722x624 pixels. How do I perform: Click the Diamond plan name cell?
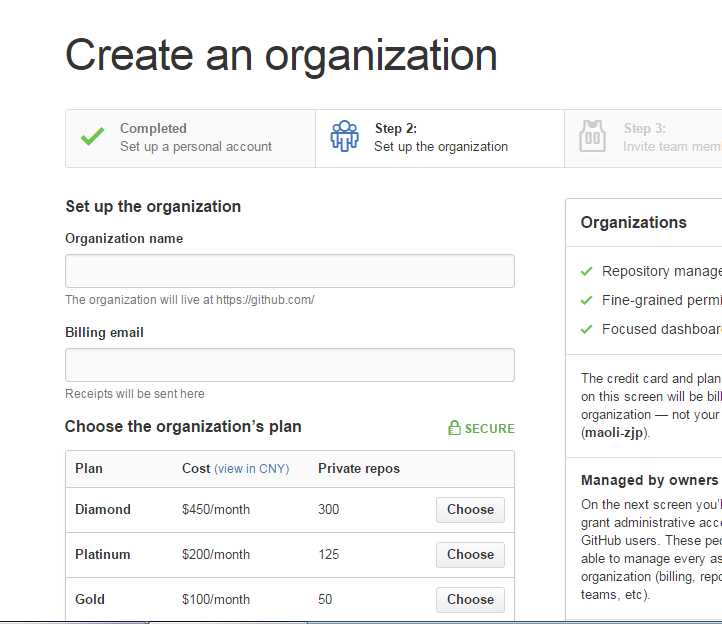[103, 509]
